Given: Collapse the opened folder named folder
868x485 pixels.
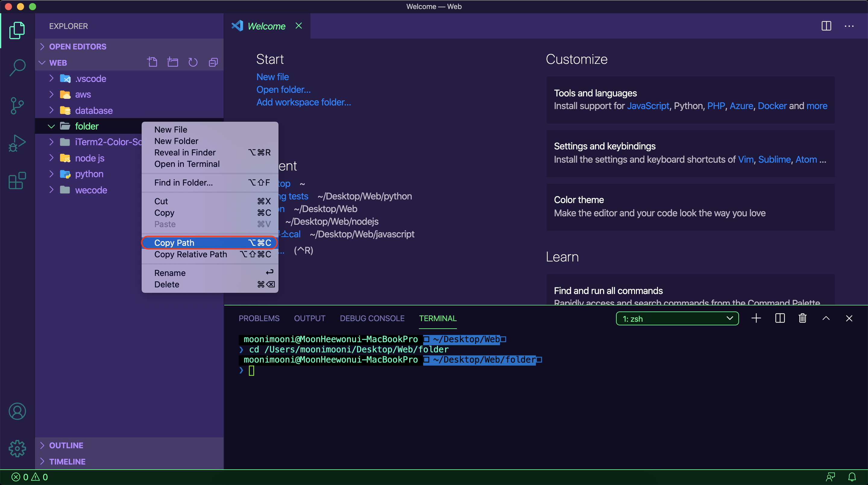Looking at the screenshot, I should pyautogui.click(x=51, y=126).
